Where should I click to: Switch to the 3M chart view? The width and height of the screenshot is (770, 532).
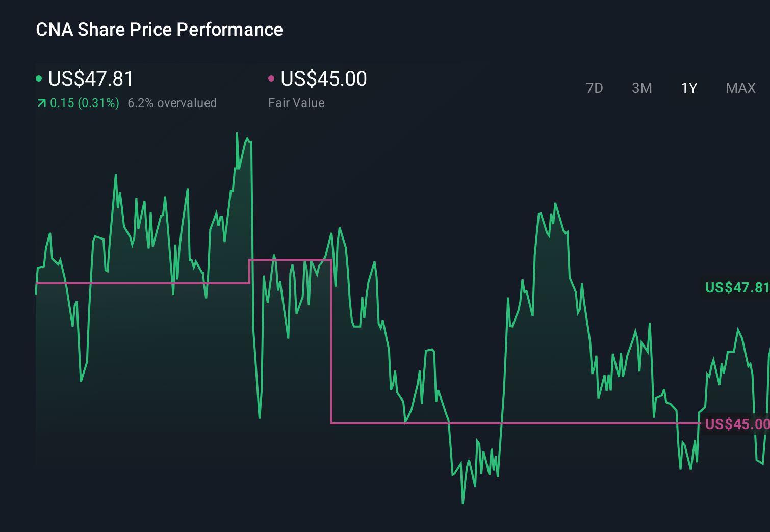641,88
